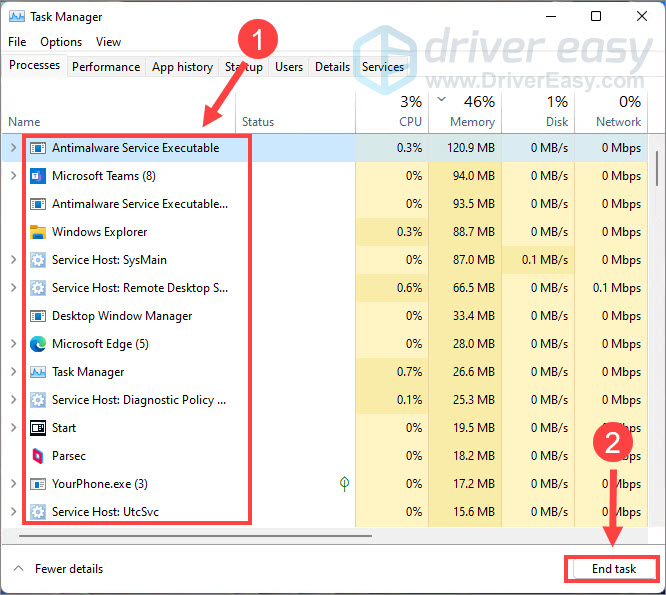Open the View menu

tap(108, 42)
